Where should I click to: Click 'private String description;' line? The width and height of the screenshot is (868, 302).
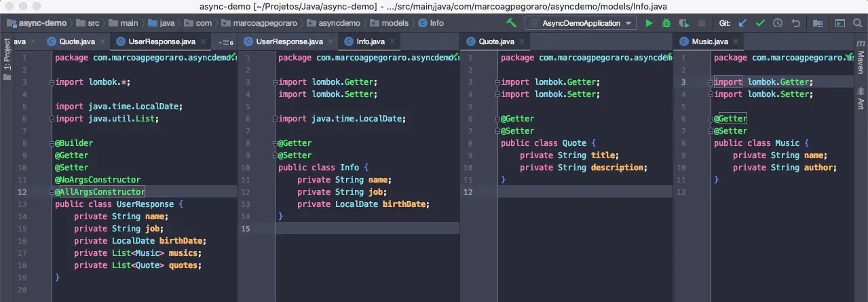click(x=584, y=168)
